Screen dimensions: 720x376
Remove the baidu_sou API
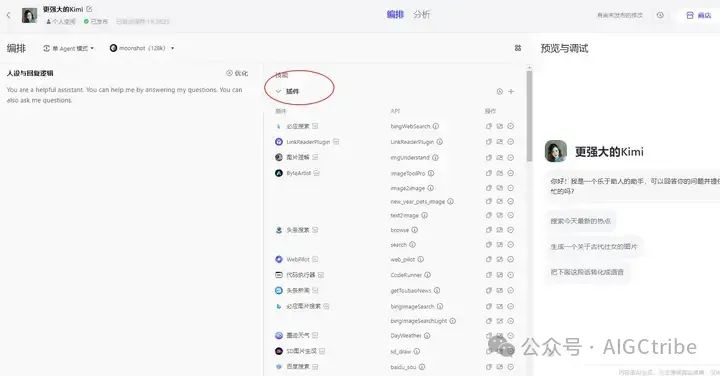(x=511, y=367)
